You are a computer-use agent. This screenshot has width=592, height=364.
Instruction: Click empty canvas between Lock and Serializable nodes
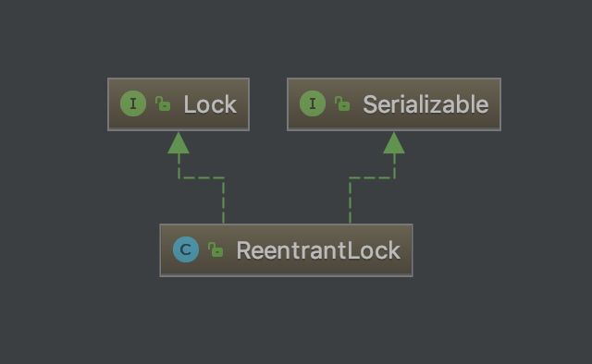click(x=268, y=104)
